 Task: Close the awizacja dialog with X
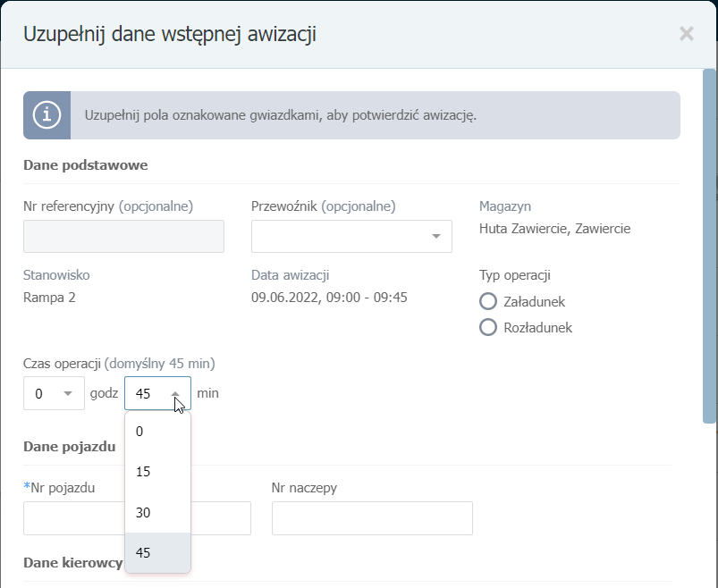coord(687,34)
